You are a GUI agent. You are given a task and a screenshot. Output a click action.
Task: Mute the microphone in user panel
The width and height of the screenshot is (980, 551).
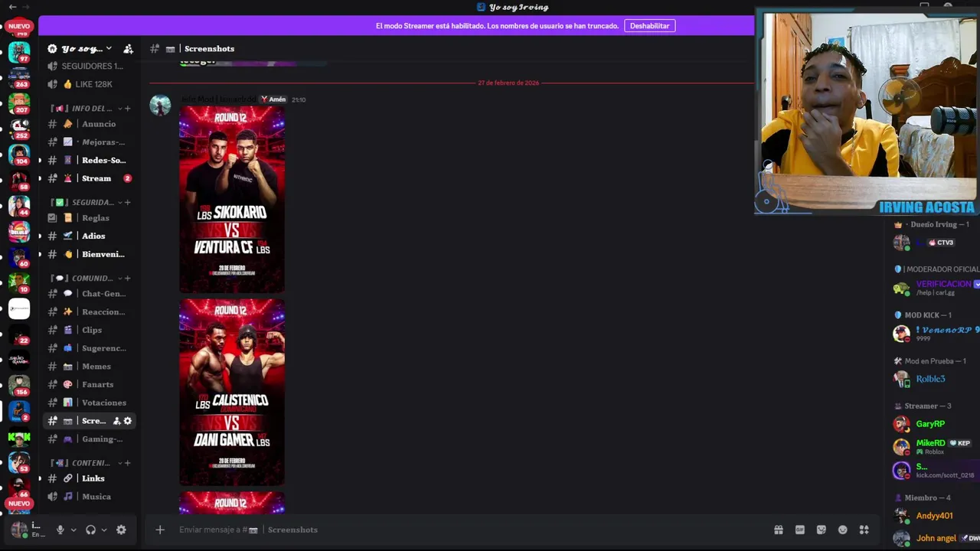pyautogui.click(x=60, y=530)
